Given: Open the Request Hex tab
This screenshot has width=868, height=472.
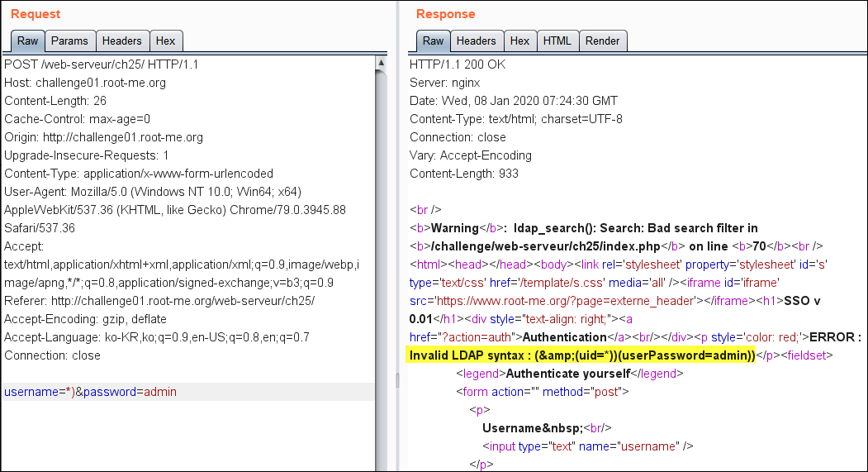Looking at the screenshot, I should click(165, 41).
